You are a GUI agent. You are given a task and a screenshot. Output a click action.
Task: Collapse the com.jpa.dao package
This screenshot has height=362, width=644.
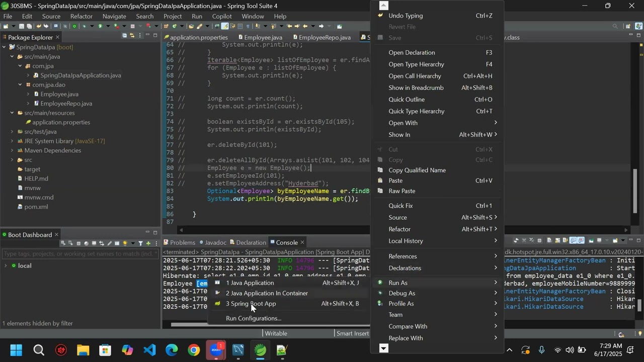point(20,85)
